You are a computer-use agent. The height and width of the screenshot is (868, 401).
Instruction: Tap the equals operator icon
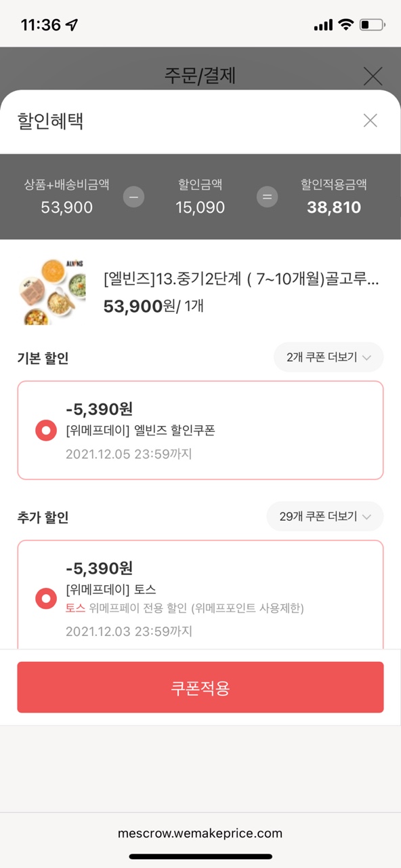coord(267,197)
